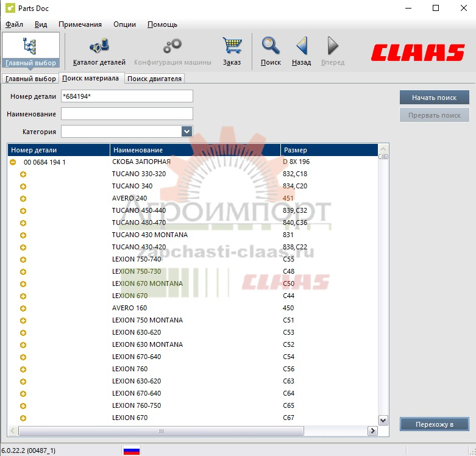Click the horizontal scrollbar right arrow
This screenshot has width=476, height=456.
coord(373,430)
